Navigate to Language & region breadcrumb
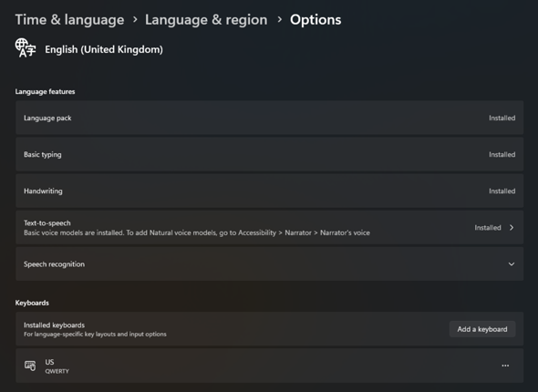The width and height of the screenshot is (538, 392). 206,20
